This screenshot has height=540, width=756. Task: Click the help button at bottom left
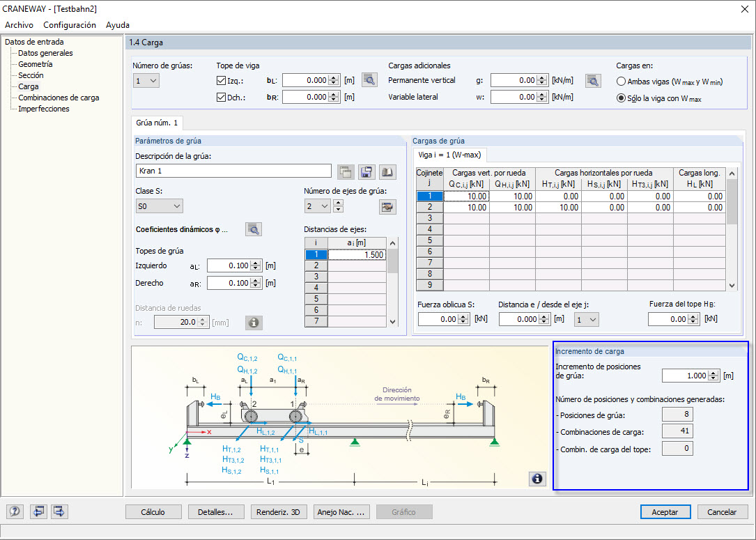[x=15, y=512]
